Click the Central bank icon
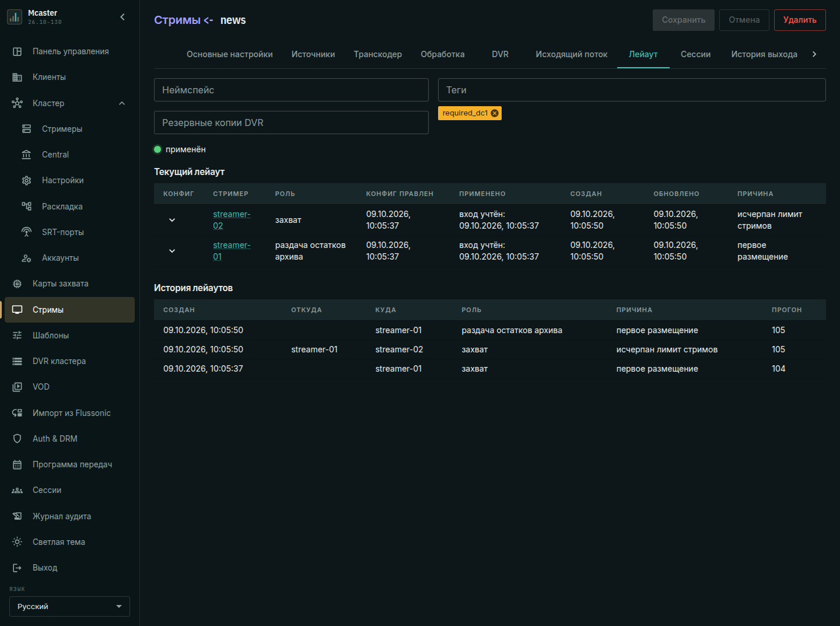This screenshot has width=840, height=626. [x=27, y=155]
